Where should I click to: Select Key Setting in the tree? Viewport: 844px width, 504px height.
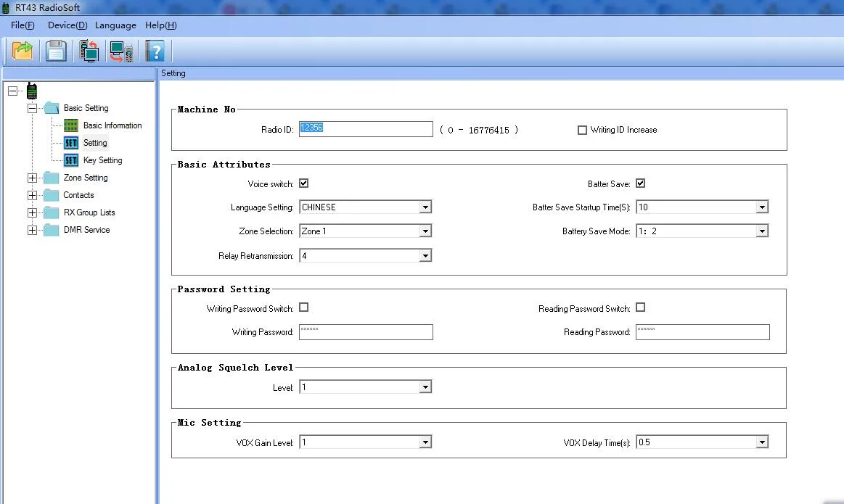(102, 160)
